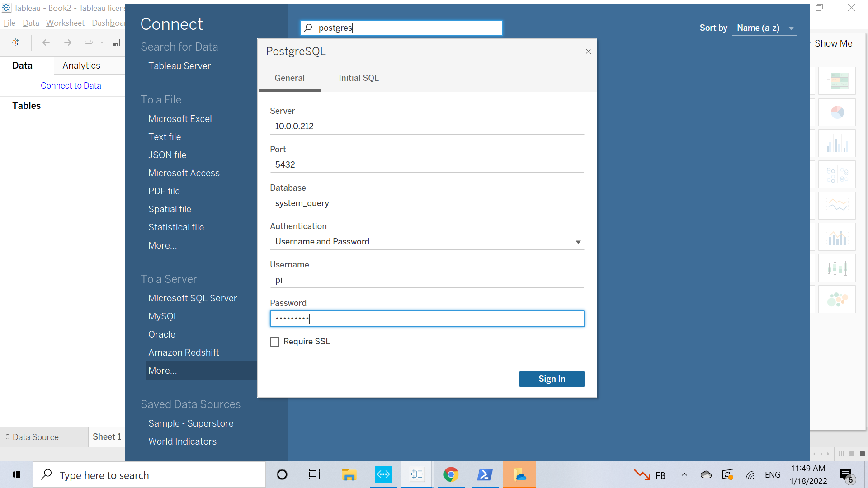Open Google Chrome from the taskbar

tap(451, 474)
